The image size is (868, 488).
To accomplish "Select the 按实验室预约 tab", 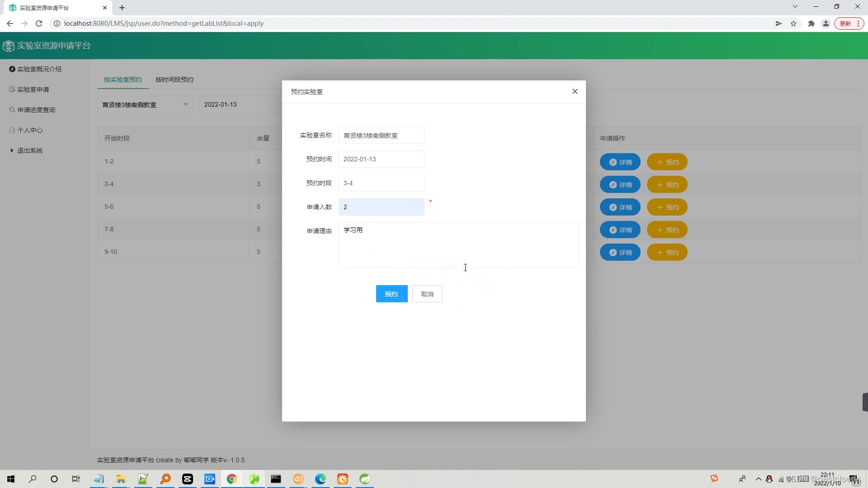I will tap(123, 80).
